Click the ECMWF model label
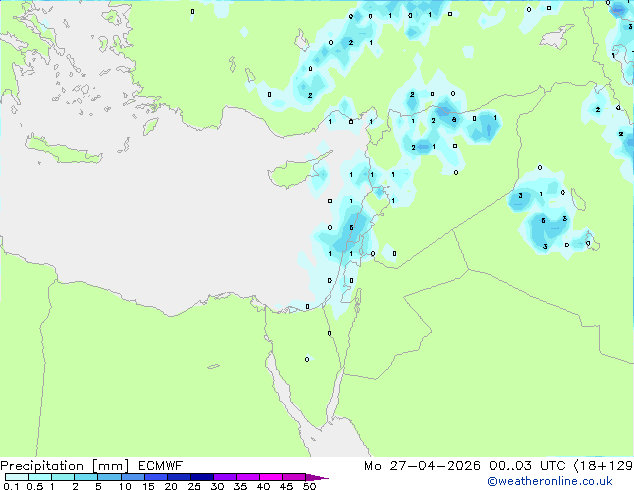This screenshot has width=634, height=490. (x=160, y=466)
